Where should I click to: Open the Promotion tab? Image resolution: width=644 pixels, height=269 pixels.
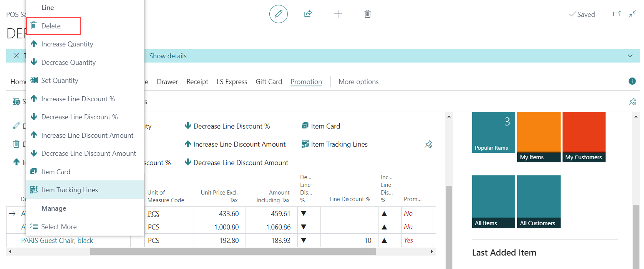[306, 82]
